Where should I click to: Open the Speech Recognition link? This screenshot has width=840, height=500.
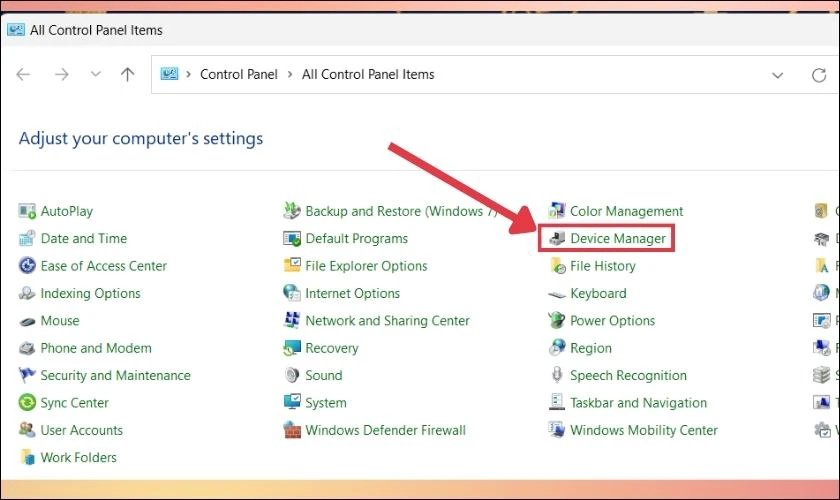point(628,375)
